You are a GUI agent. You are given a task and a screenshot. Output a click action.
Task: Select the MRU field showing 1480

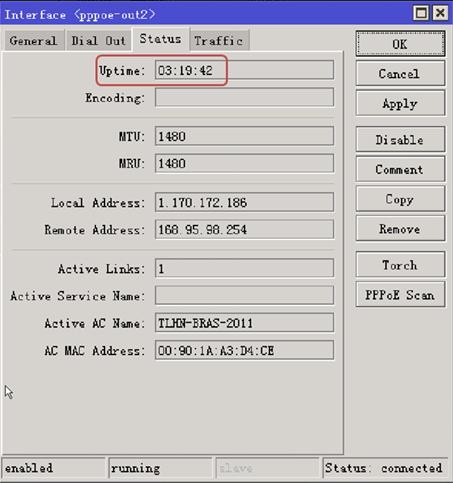coord(244,163)
